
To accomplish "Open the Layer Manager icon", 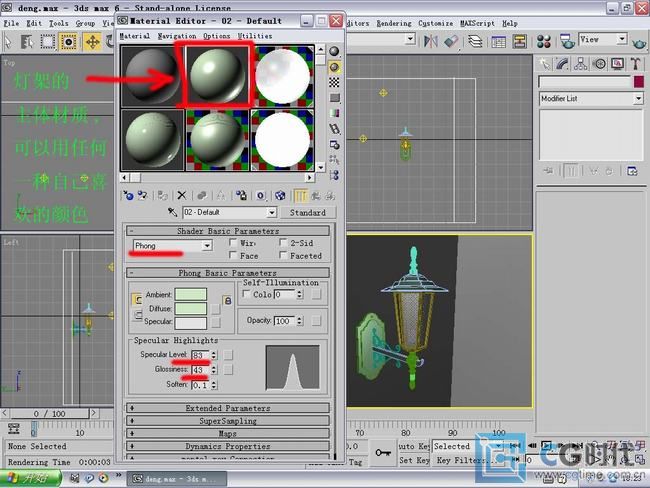I will 475,41.
